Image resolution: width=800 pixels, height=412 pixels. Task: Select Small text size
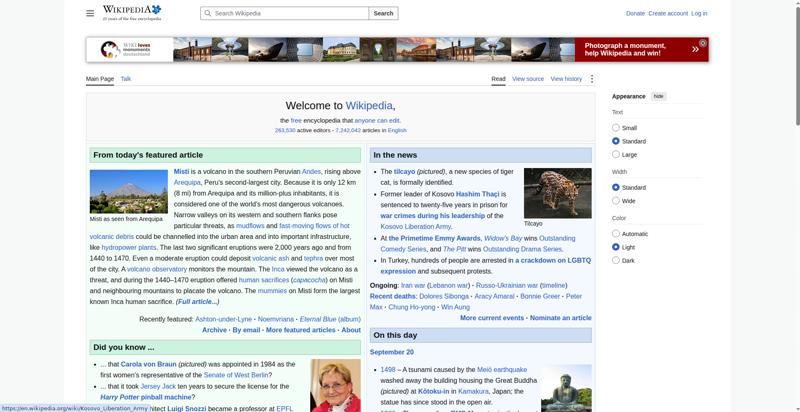pos(616,127)
